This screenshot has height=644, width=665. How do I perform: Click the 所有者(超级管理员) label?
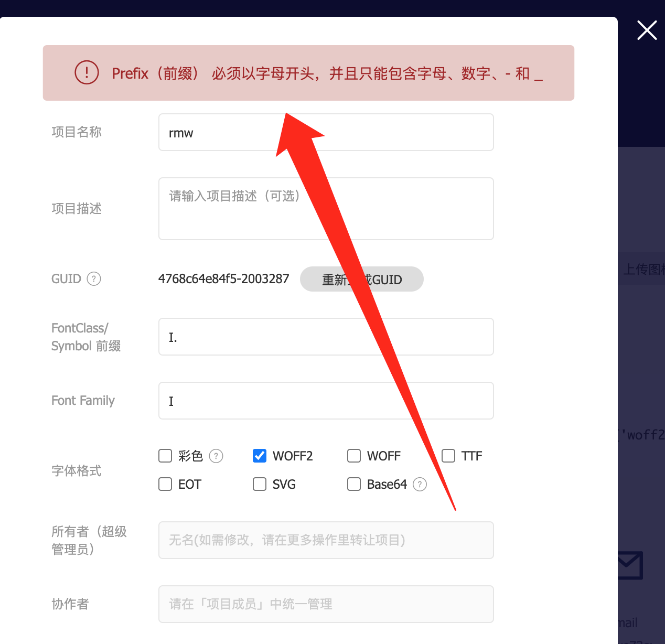89,540
